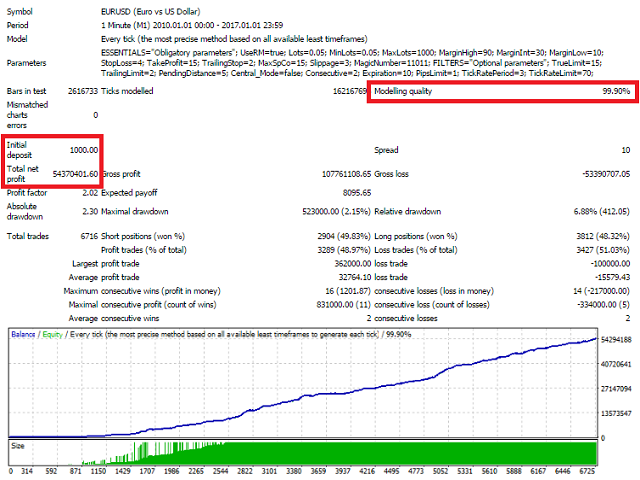The image size is (640, 480).
Task: Click the Profit factor value 2.02
Action: (90, 193)
